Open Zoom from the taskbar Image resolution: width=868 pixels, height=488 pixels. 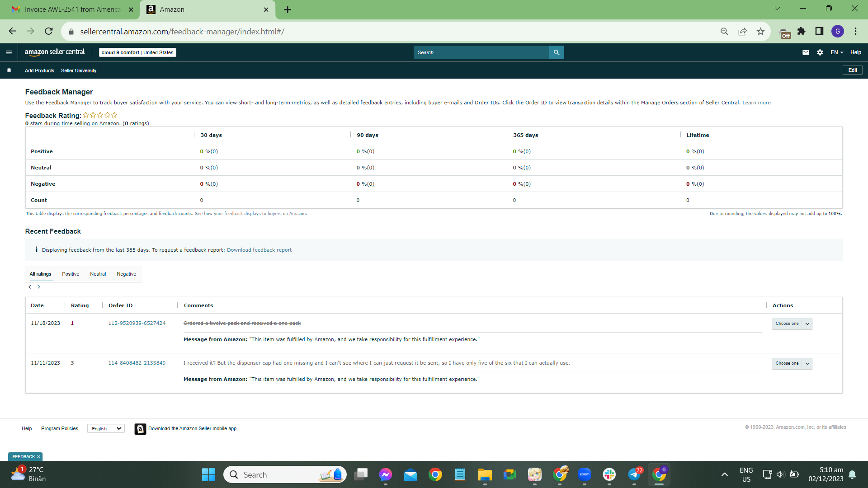[x=585, y=474]
